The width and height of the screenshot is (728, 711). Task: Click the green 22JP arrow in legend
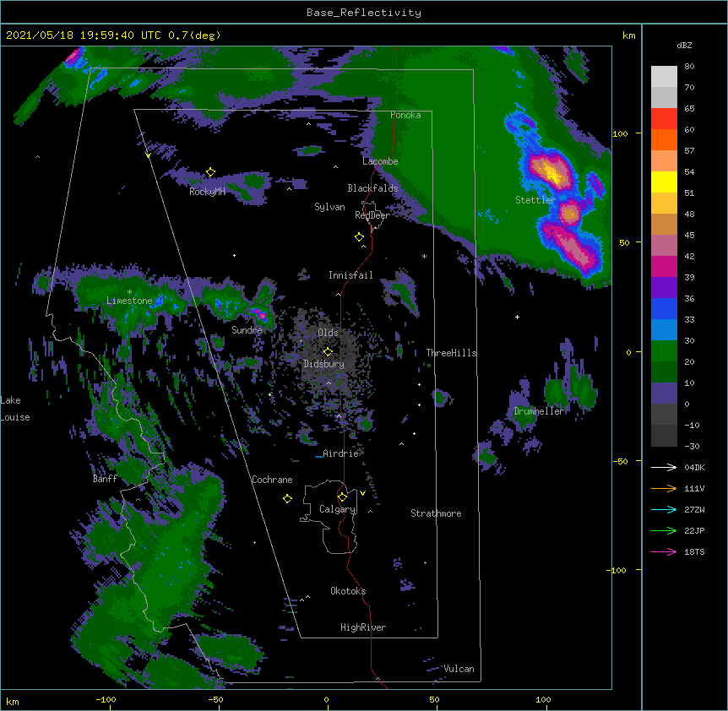664,530
